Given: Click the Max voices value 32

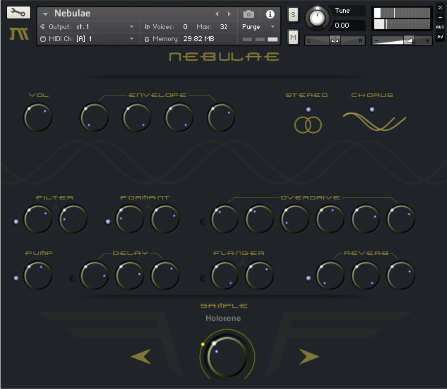Looking at the screenshot, I should click(224, 26).
